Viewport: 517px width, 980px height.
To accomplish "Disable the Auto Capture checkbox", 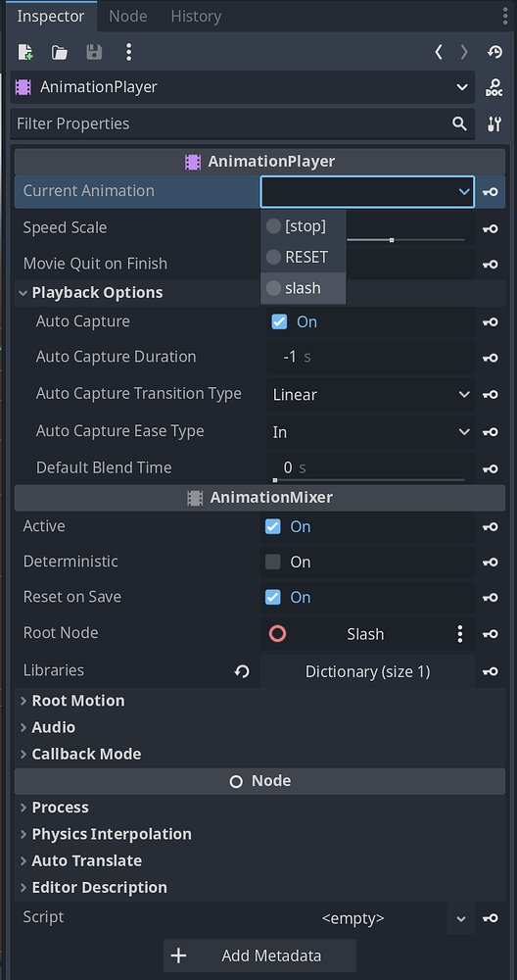I will coord(279,321).
